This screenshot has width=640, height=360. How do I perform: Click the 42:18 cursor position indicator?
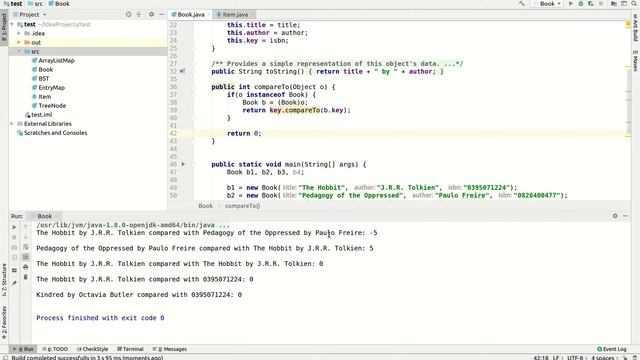pos(541,358)
